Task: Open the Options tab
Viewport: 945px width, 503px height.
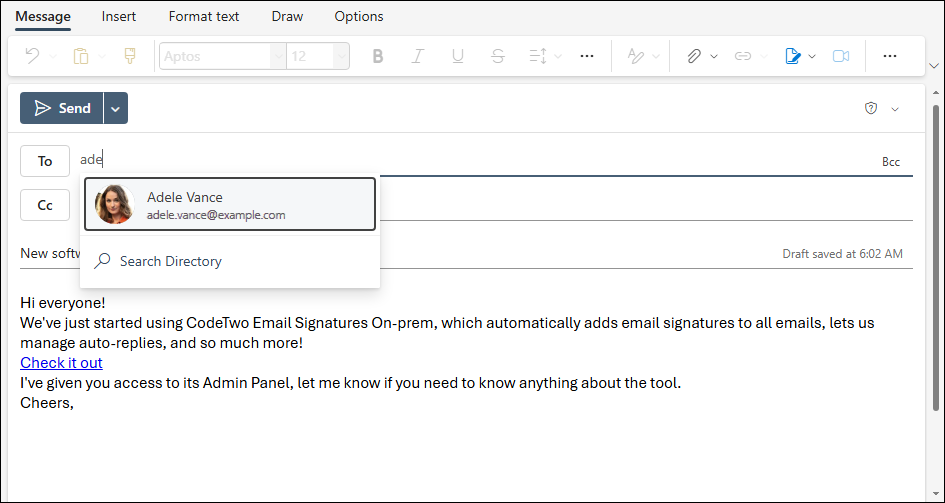Action: [x=359, y=17]
